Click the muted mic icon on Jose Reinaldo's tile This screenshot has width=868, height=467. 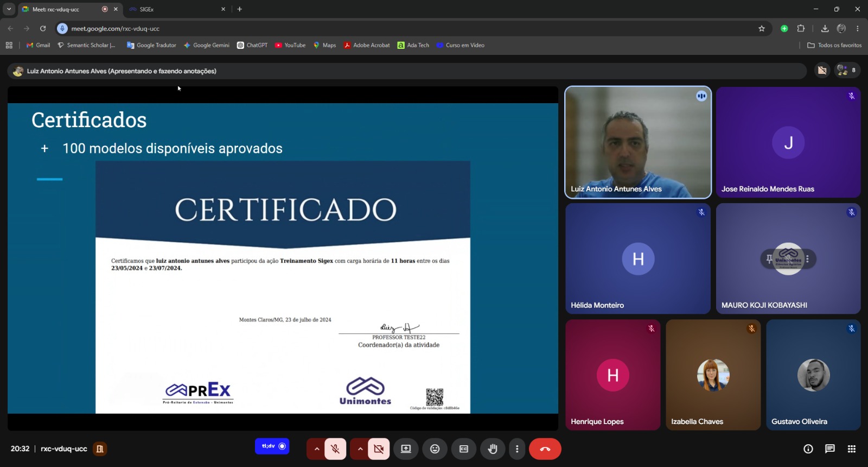[x=852, y=96]
